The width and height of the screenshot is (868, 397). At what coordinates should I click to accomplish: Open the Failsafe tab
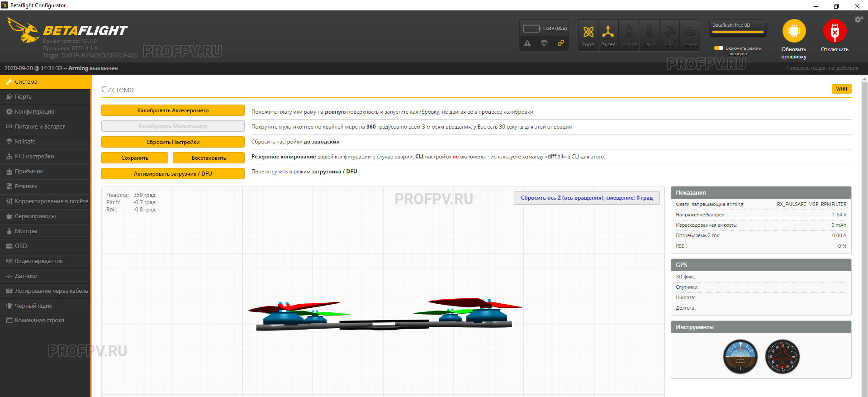[45, 142]
